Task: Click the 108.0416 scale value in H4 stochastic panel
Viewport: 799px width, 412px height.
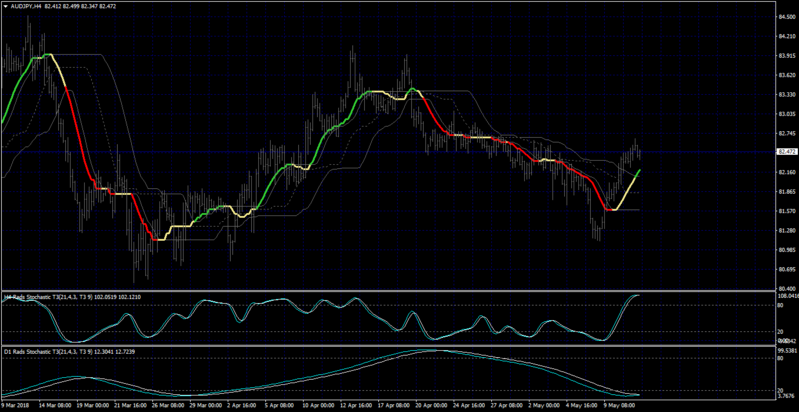Action: tap(788, 296)
